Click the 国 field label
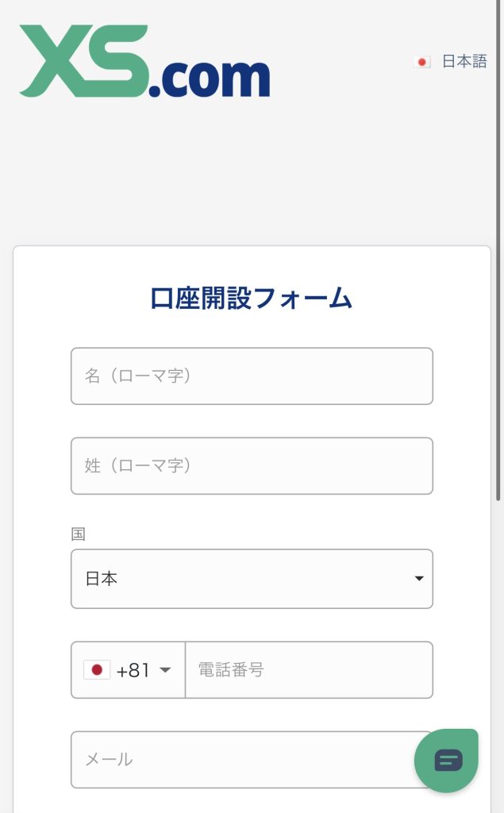Viewport: 504px width, 813px height. click(x=78, y=534)
